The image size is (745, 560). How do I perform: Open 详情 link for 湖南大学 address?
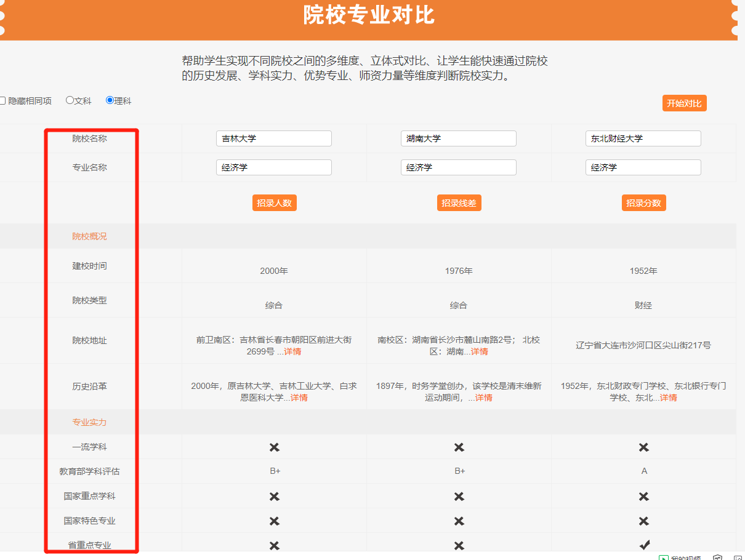[x=479, y=351]
